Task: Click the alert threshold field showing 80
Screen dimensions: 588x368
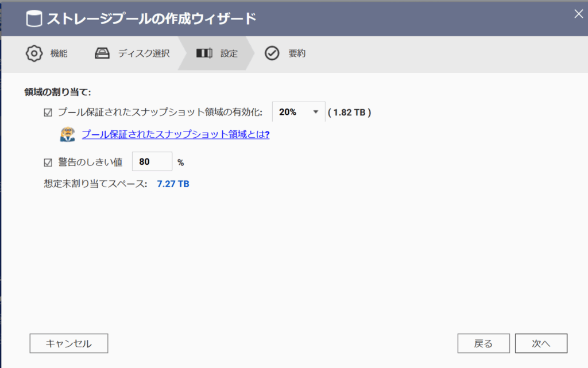Action: (x=152, y=162)
